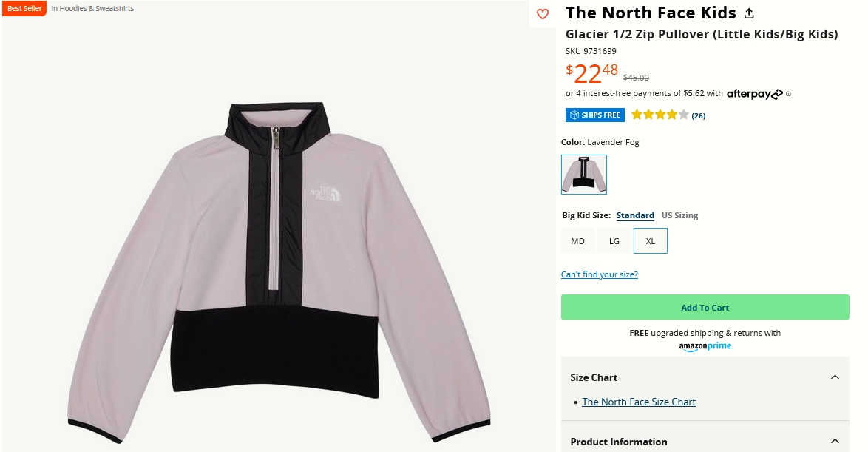Collapse the Size Chart section
The image size is (868, 452).
(x=835, y=377)
